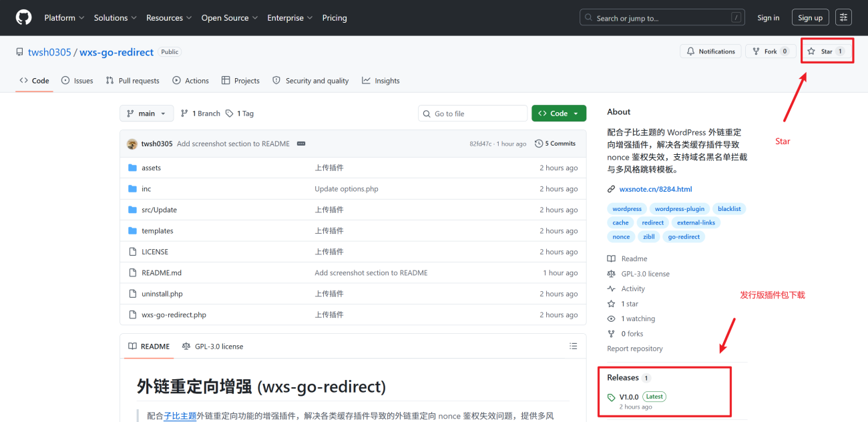This screenshot has height=422, width=868.
Task: Open the commit message Add screenshot section
Action: (233, 144)
